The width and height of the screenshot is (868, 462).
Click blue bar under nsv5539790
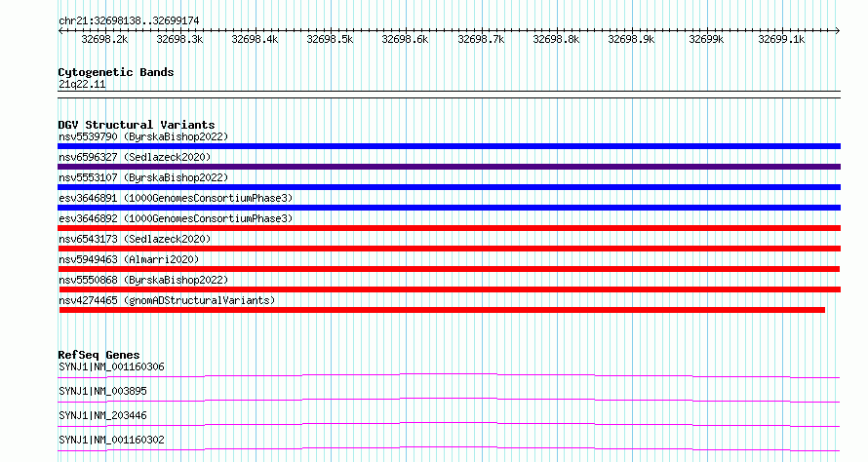pos(449,146)
